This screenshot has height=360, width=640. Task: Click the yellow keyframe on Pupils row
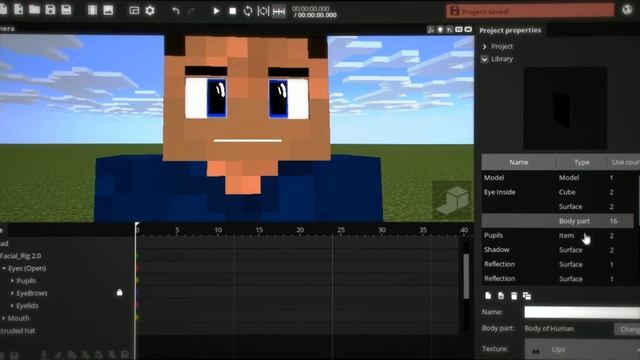137,281
